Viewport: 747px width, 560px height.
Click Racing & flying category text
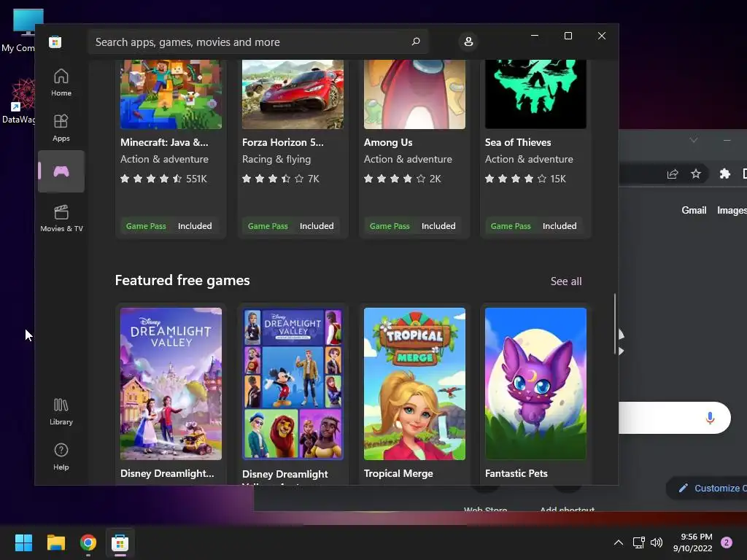tap(276, 160)
